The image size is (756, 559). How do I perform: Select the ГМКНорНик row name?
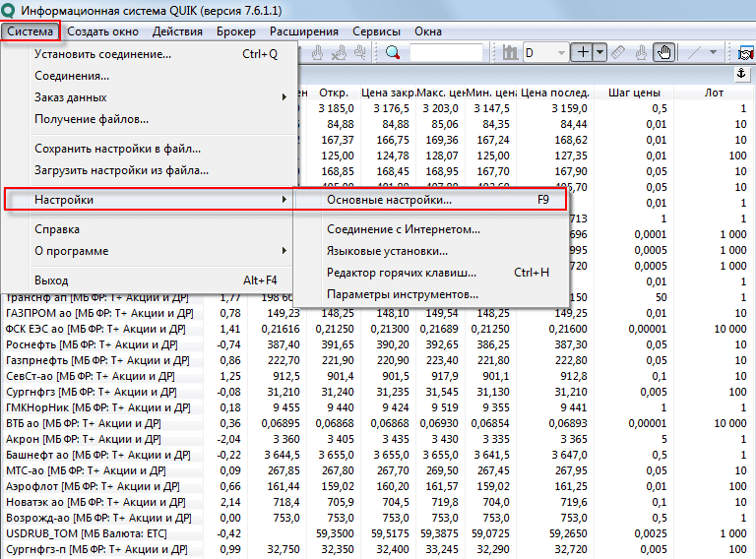tap(97, 407)
